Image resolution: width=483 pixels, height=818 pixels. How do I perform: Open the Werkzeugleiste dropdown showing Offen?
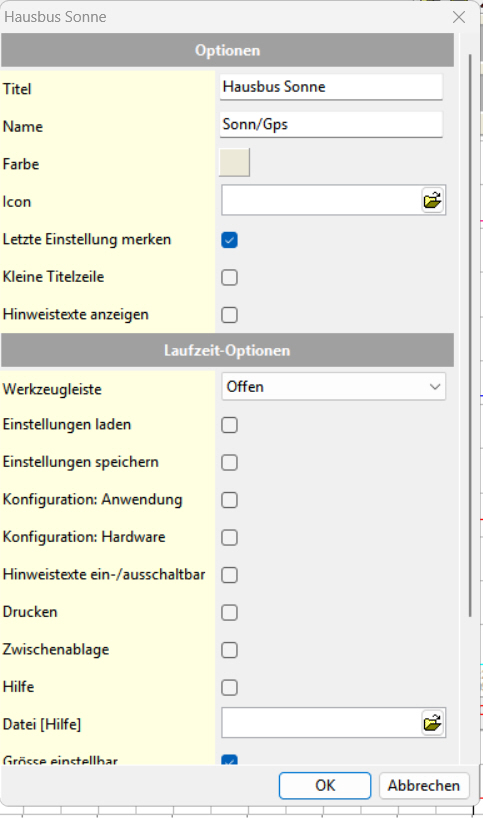click(x=333, y=387)
